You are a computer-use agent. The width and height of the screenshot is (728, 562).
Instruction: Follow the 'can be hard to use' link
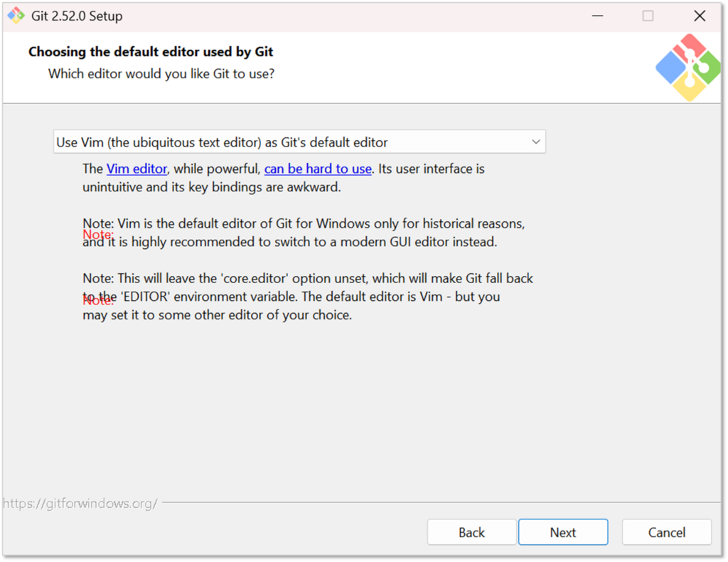tap(318, 169)
